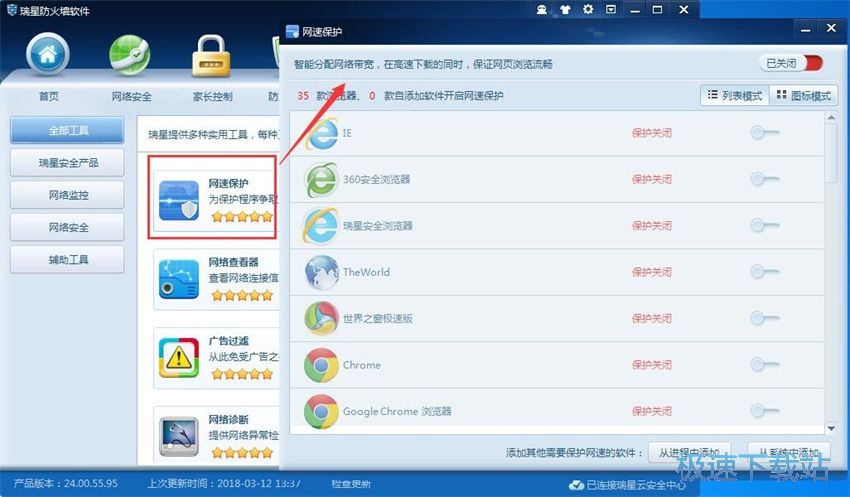The height and width of the screenshot is (497, 850).
Task: Click five-star rating under 网速保护
Action: [242, 217]
